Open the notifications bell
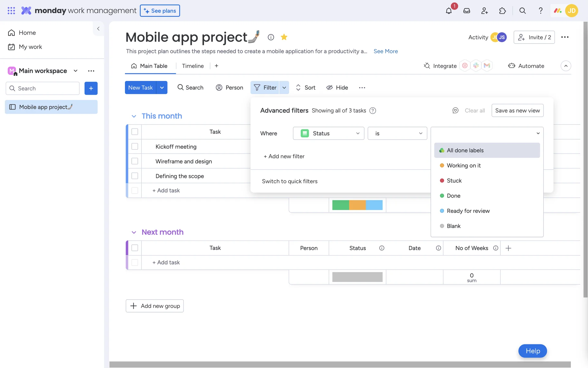 point(449,11)
